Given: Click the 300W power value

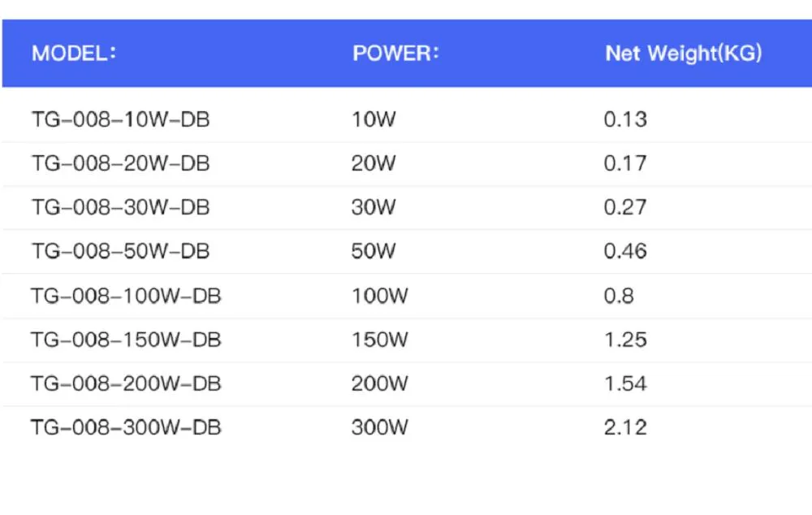Looking at the screenshot, I should [379, 427].
